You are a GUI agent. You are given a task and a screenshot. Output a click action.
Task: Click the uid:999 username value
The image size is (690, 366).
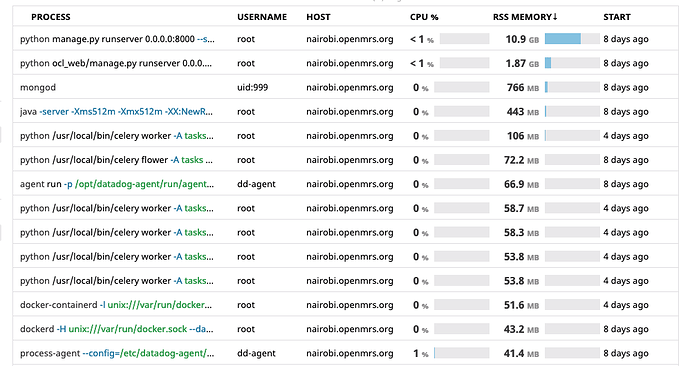click(252, 87)
